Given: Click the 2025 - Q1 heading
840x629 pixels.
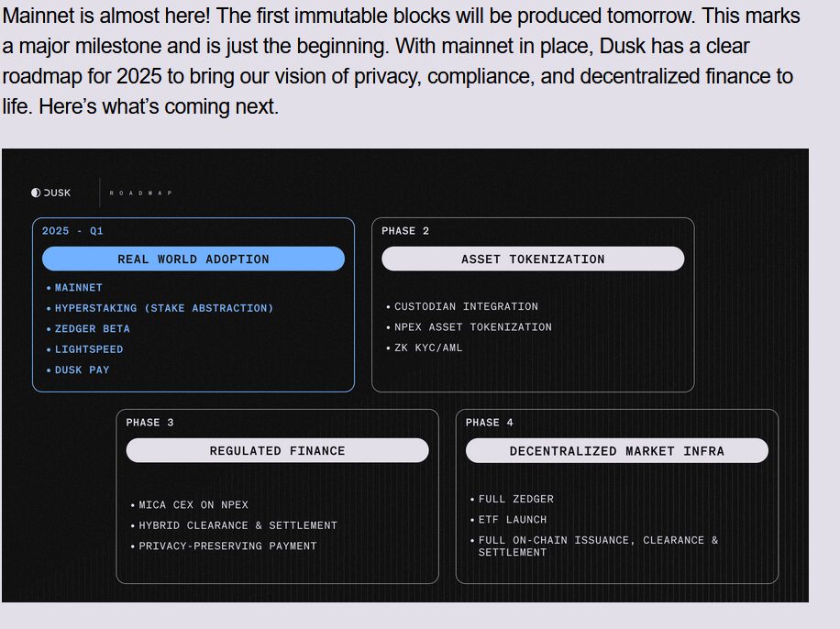Looking at the screenshot, I should 72,231.
